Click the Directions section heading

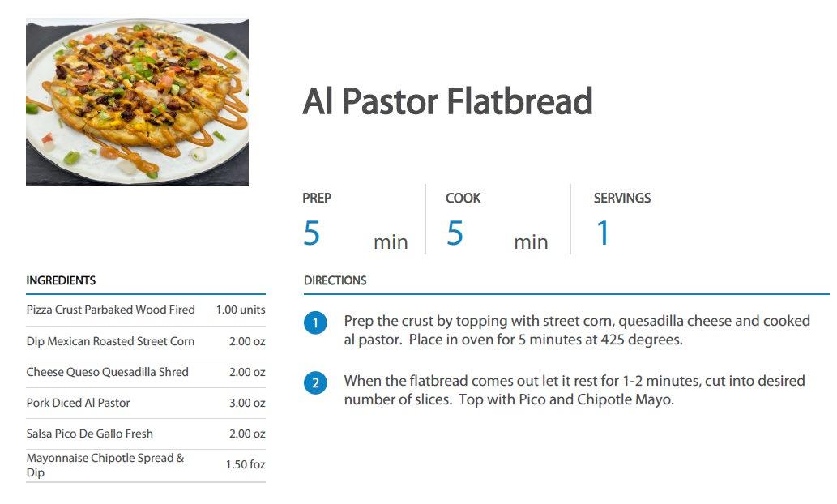[x=335, y=280]
